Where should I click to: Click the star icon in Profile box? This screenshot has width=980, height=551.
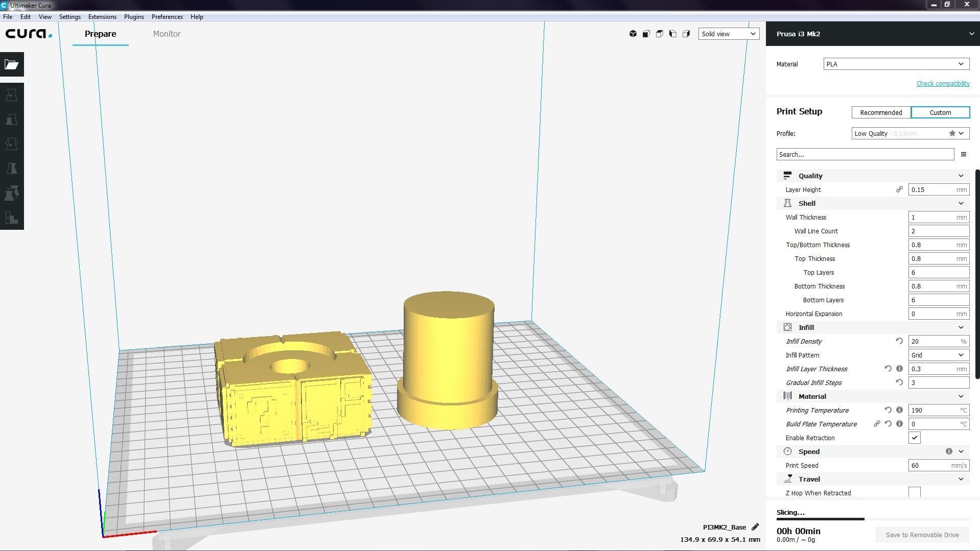pyautogui.click(x=952, y=133)
